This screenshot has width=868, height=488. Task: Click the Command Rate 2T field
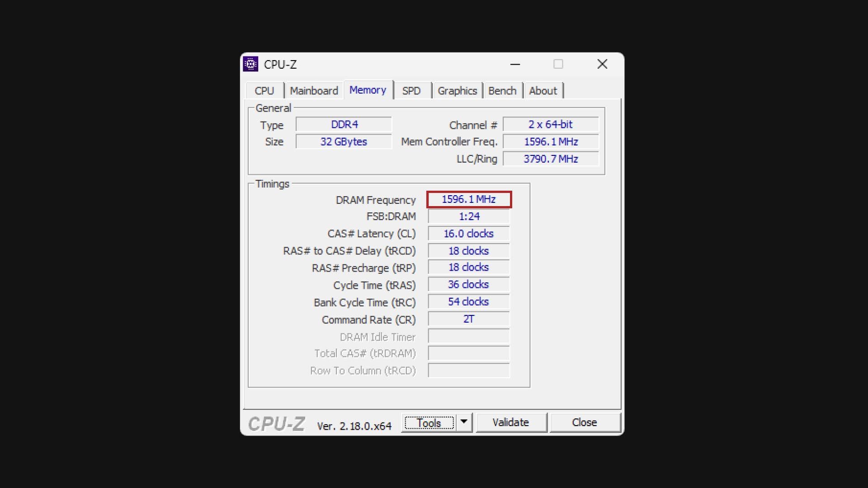point(468,319)
